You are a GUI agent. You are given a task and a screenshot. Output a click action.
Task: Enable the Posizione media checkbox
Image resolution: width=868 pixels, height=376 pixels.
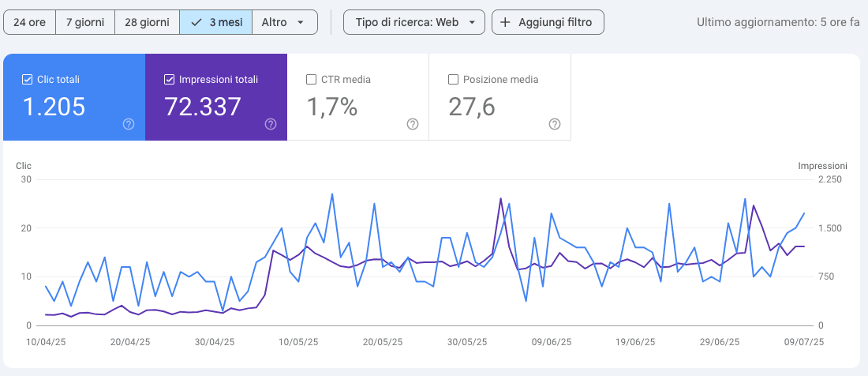pyautogui.click(x=454, y=79)
